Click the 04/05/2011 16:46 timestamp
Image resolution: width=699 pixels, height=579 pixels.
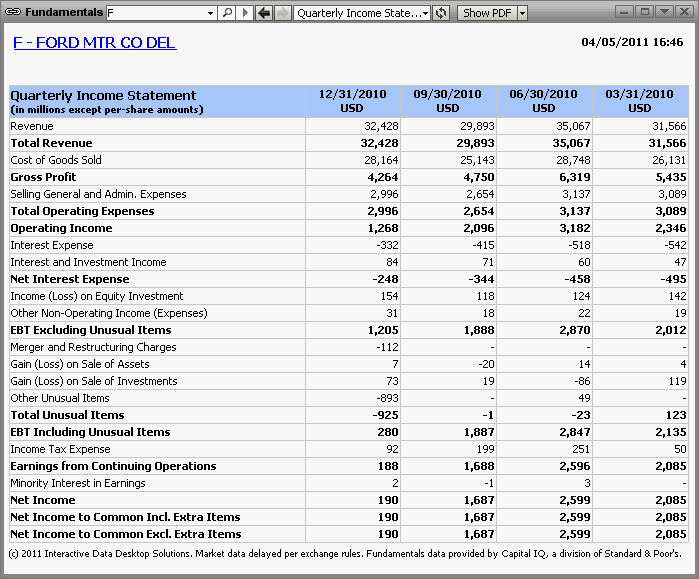[632, 42]
